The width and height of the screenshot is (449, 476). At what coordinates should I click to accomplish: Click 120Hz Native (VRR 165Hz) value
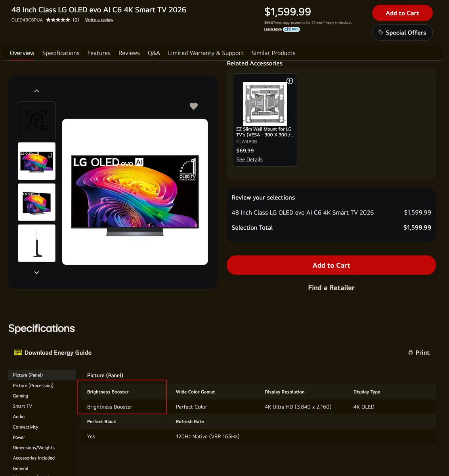click(208, 437)
